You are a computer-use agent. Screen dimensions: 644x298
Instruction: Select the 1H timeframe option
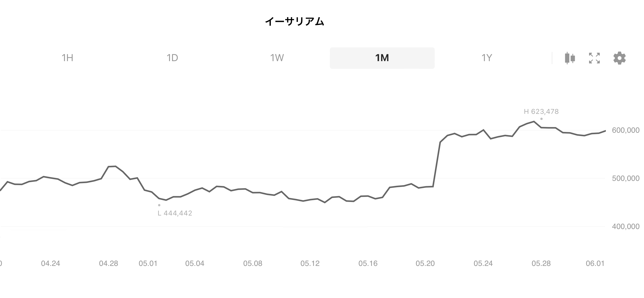point(67,58)
